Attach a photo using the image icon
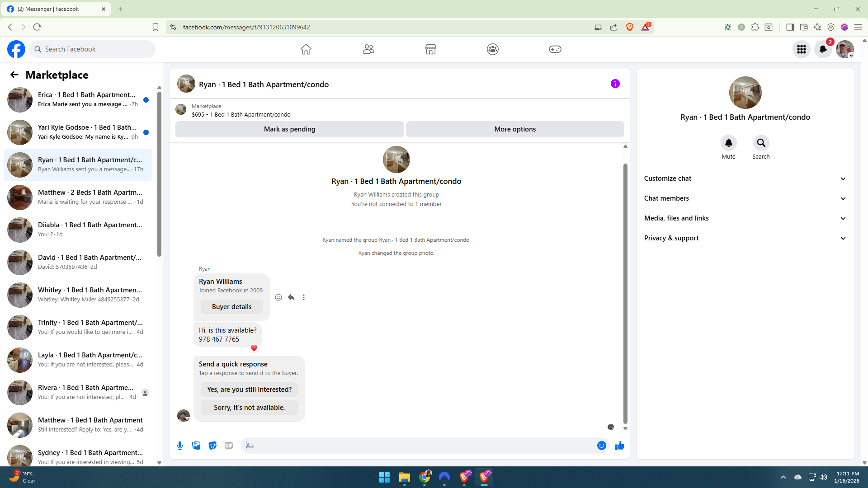This screenshot has width=868, height=488. click(196, 446)
